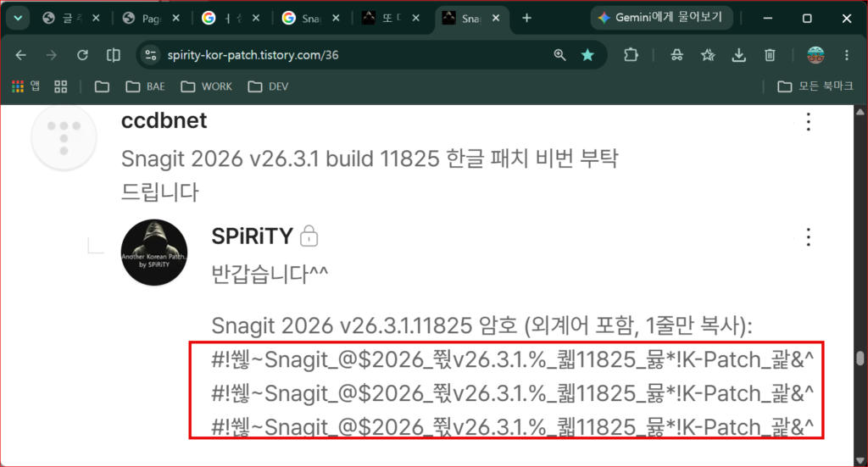Click the incognito-style spy extension icon
This screenshot has width=868, height=467.
coord(676,55)
